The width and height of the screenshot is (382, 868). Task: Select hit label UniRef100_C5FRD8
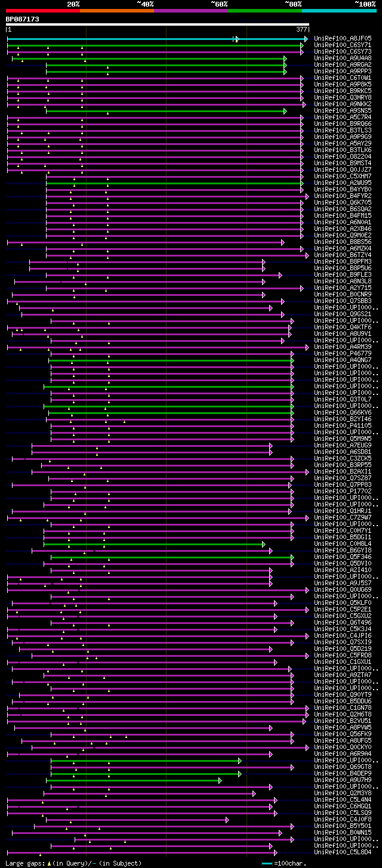pos(343,656)
